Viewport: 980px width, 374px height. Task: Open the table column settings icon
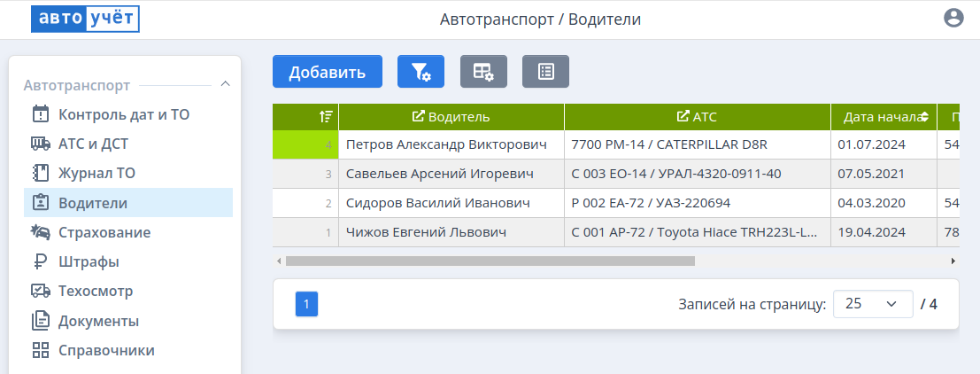point(483,72)
